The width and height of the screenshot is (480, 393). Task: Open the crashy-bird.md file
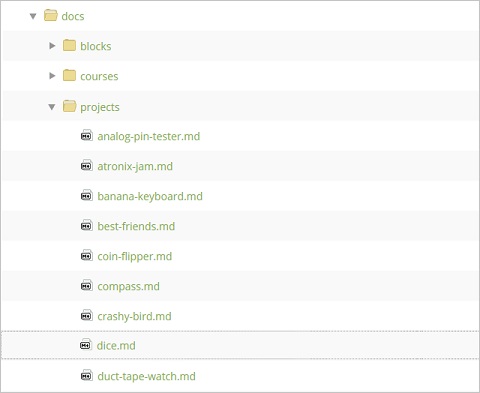tap(134, 316)
